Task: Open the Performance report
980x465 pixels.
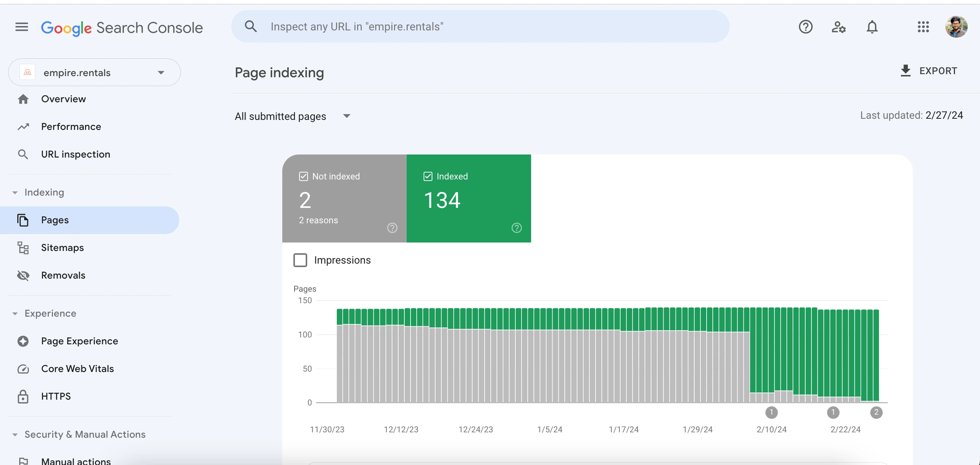Action: point(71,127)
